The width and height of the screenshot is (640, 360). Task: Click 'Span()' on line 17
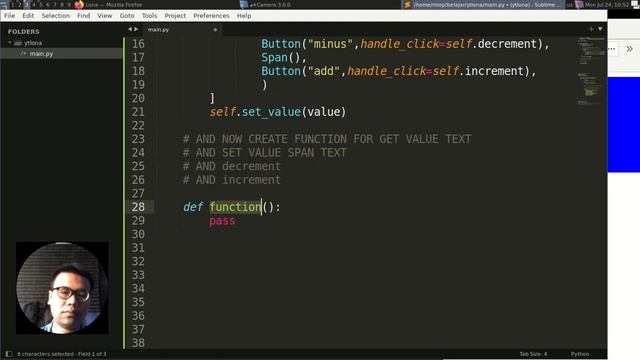pyautogui.click(x=284, y=58)
